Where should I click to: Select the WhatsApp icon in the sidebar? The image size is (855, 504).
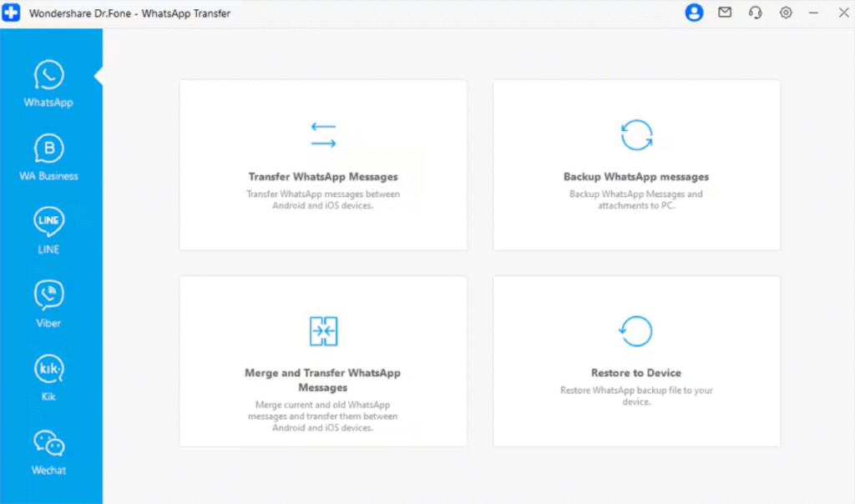click(x=48, y=73)
